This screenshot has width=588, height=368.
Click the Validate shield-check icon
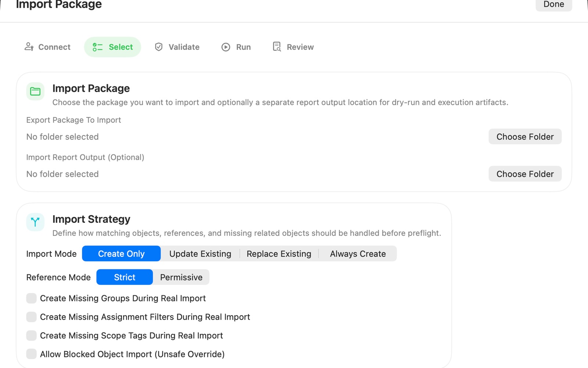coord(158,47)
